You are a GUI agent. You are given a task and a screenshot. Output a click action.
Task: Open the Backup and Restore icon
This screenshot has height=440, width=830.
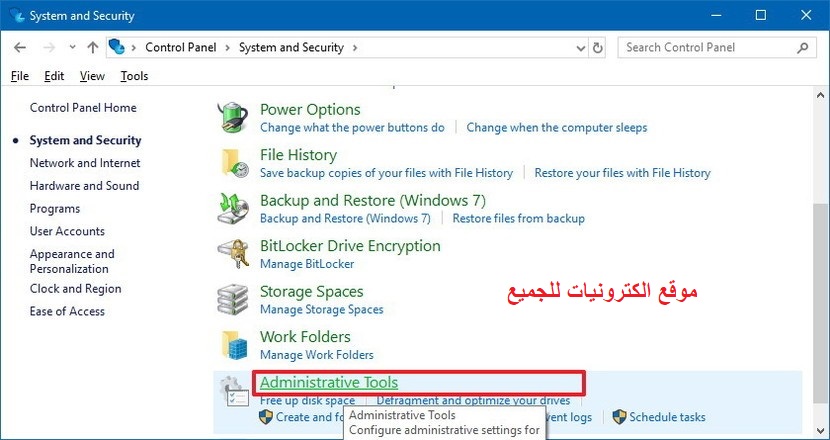233,208
